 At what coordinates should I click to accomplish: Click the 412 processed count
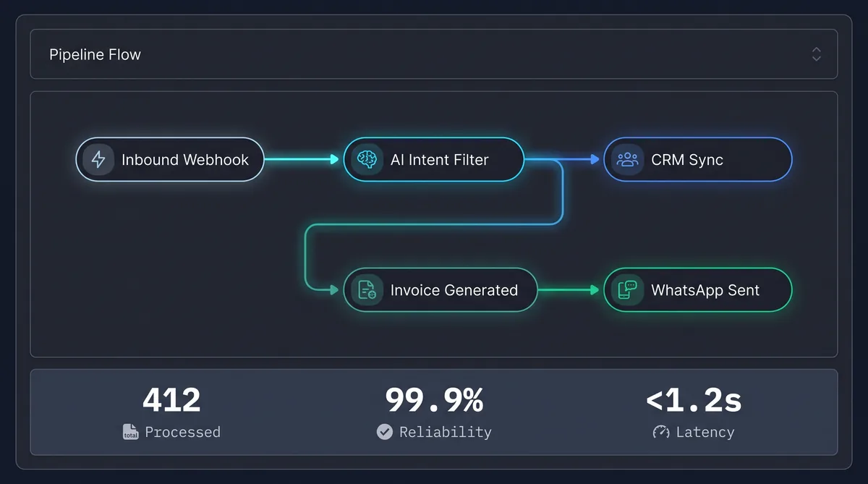click(x=171, y=400)
